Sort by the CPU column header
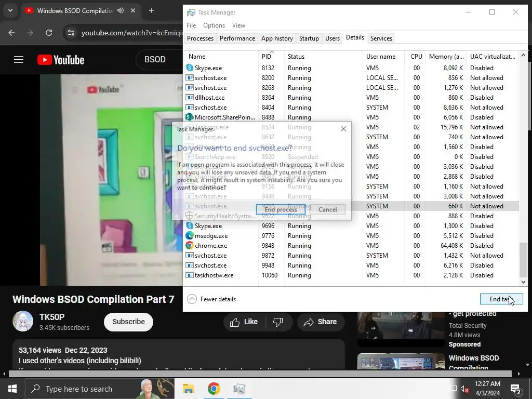This screenshot has height=399, width=532. [415, 56]
